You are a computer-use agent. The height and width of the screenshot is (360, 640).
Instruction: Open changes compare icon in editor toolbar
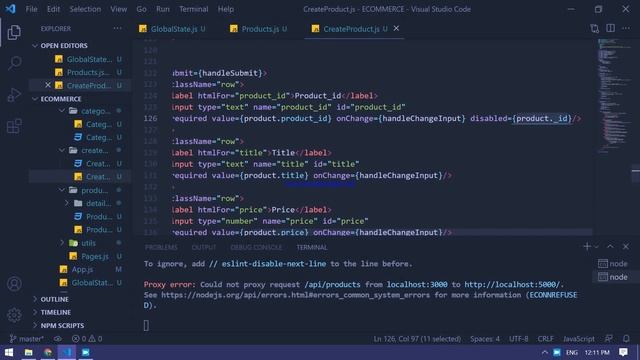(x=594, y=29)
